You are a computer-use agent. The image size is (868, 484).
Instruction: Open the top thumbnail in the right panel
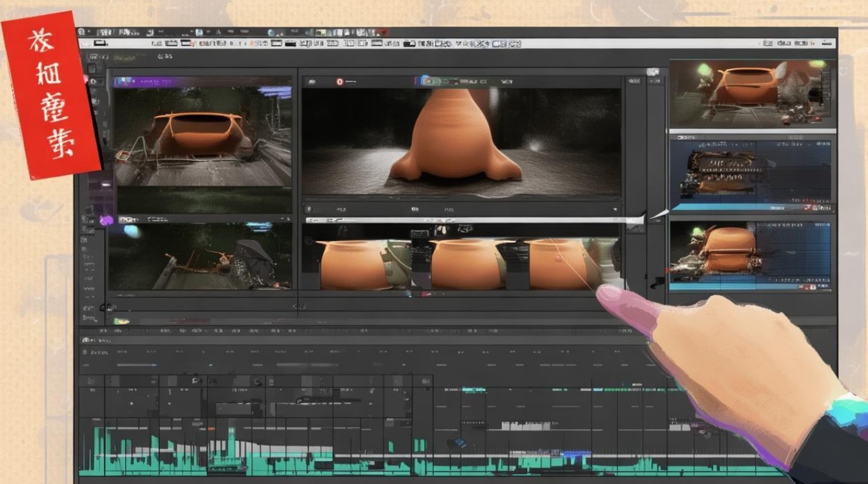click(752, 94)
